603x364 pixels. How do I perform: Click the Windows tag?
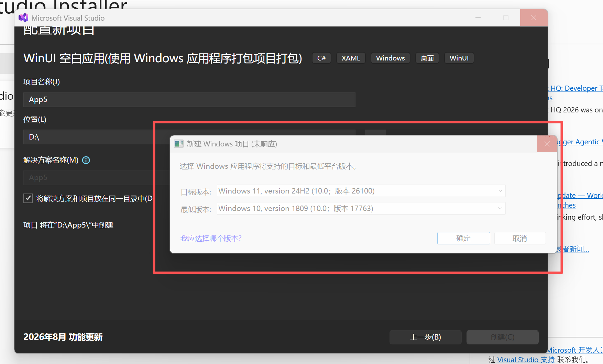click(390, 58)
